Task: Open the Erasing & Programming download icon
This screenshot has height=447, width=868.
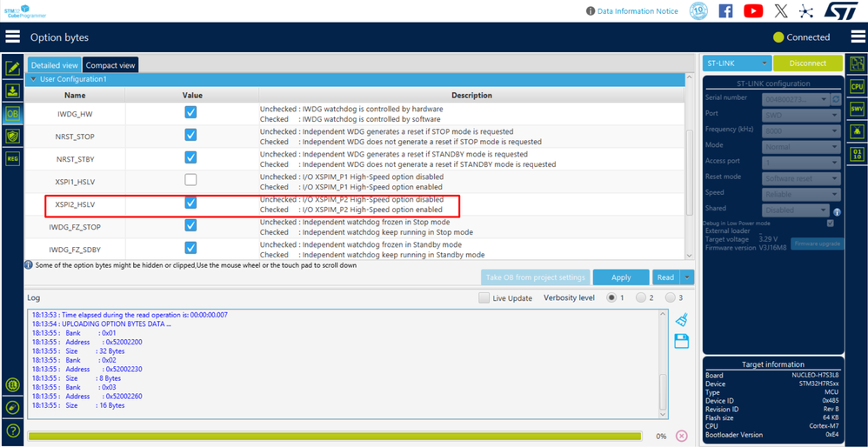Action: [x=13, y=90]
